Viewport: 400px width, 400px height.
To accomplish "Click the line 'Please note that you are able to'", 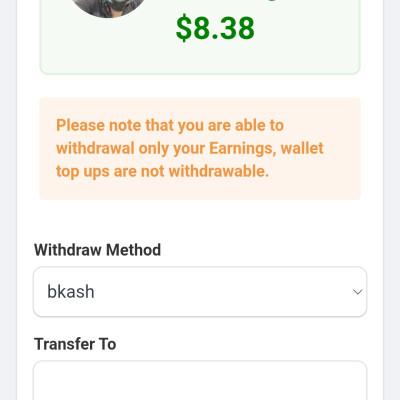I will (x=170, y=126).
